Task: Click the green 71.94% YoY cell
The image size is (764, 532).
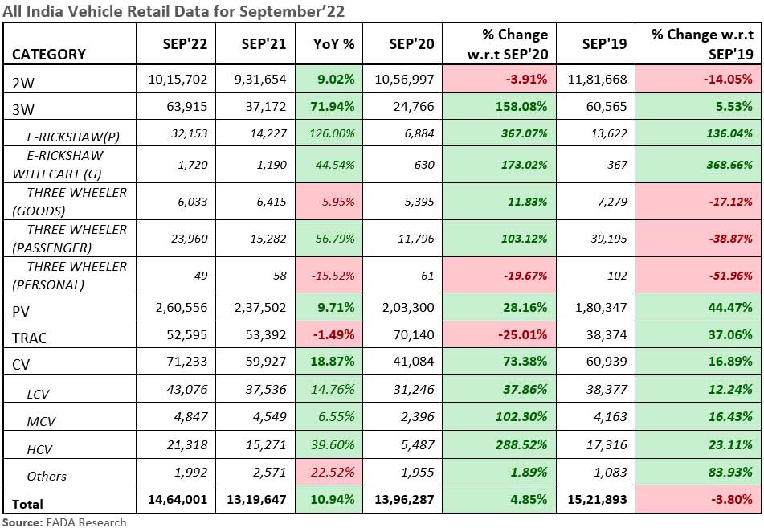Action: tap(333, 106)
